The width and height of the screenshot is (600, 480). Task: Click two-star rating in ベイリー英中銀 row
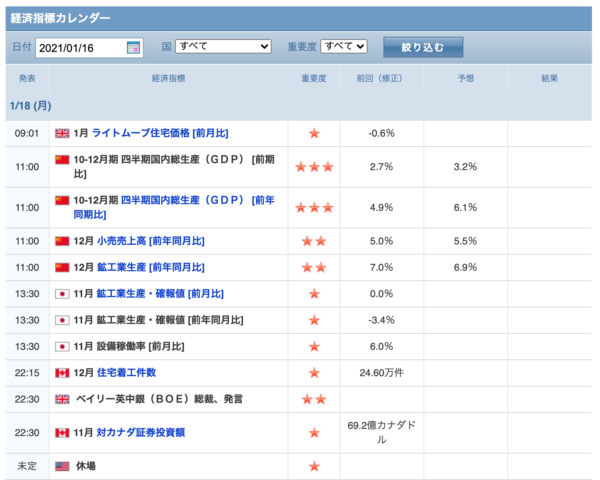pos(314,399)
